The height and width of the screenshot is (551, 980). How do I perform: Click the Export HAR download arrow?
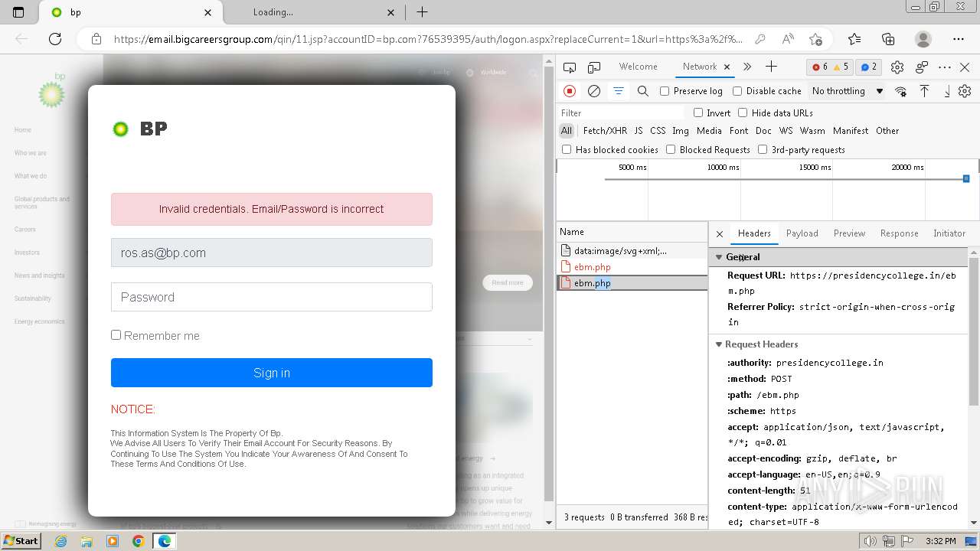pyautogui.click(x=946, y=91)
